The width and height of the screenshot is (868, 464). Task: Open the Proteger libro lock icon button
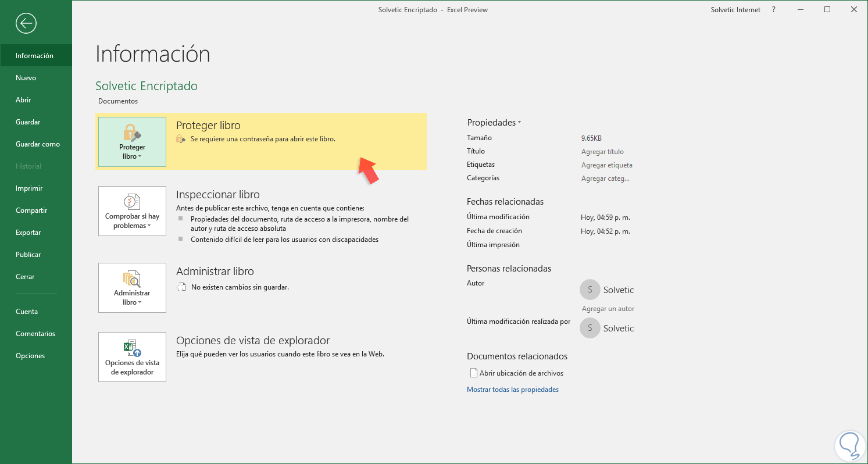pos(132,142)
